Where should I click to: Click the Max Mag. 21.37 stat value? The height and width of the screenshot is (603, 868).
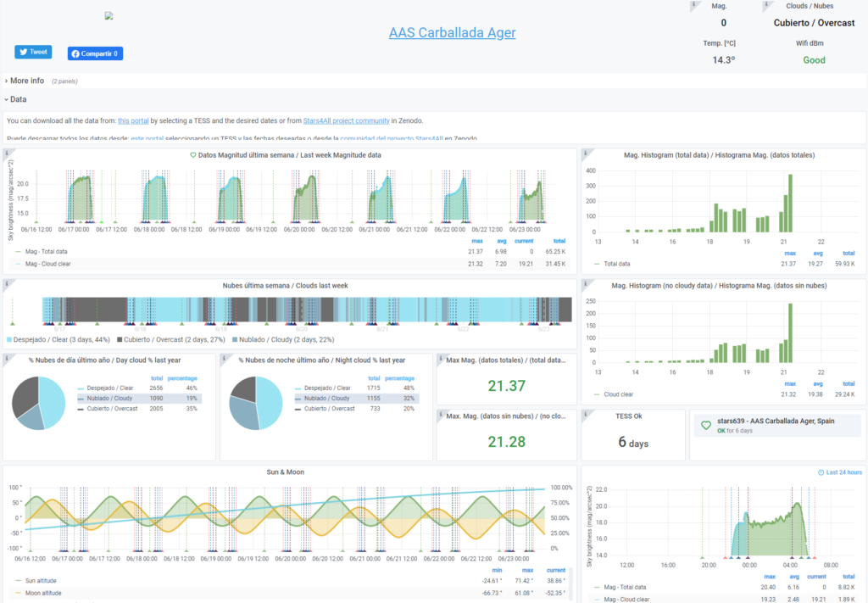pos(506,386)
